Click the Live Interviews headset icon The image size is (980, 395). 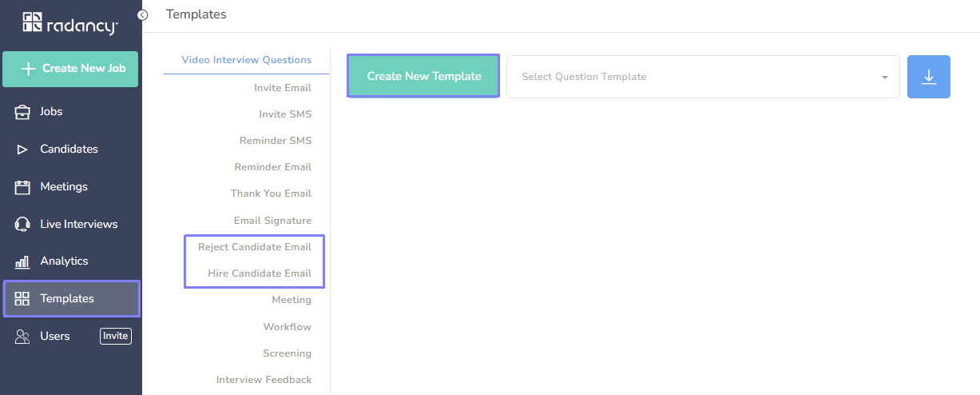tap(22, 225)
